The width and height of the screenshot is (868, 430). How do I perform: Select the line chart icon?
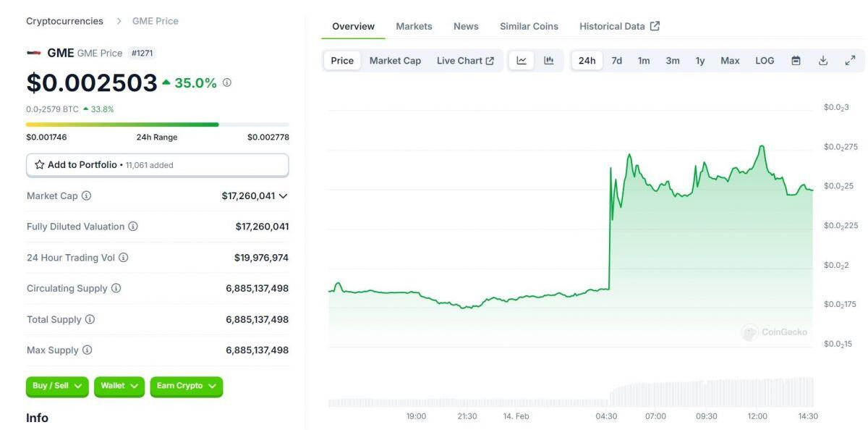point(522,60)
